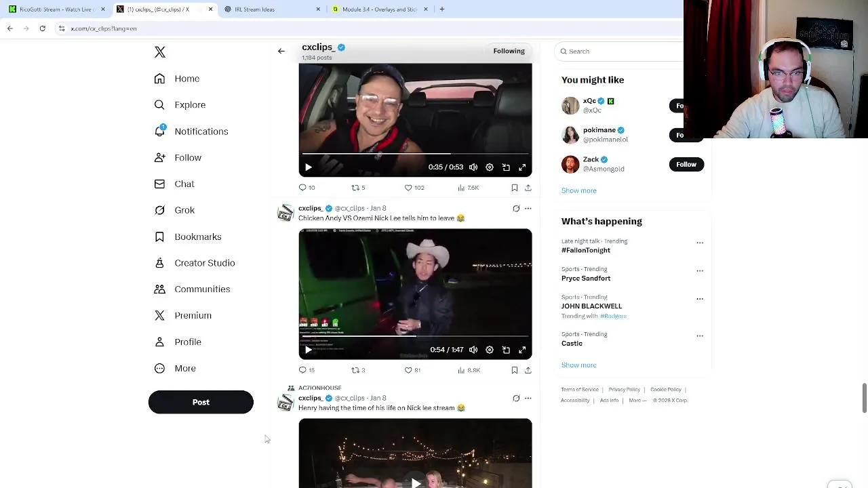The width and height of the screenshot is (868, 488).
Task: Open Explore from sidebar
Action: [x=180, y=105]
